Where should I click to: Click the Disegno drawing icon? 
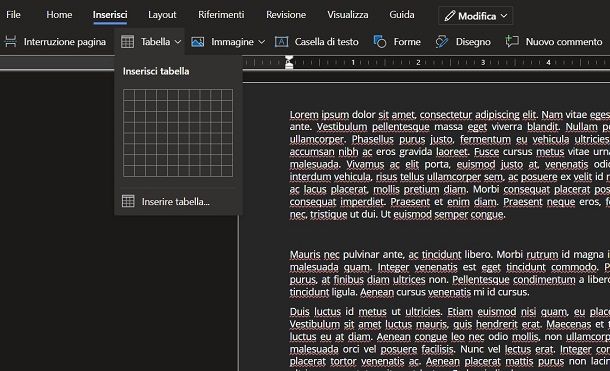pos(442,42)
